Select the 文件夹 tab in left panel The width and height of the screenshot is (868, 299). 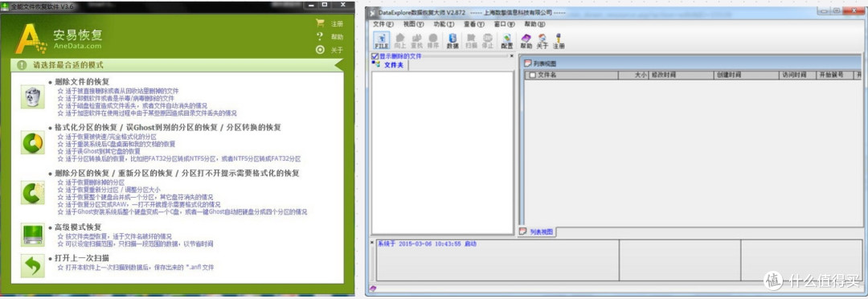[x=390, y=65]
